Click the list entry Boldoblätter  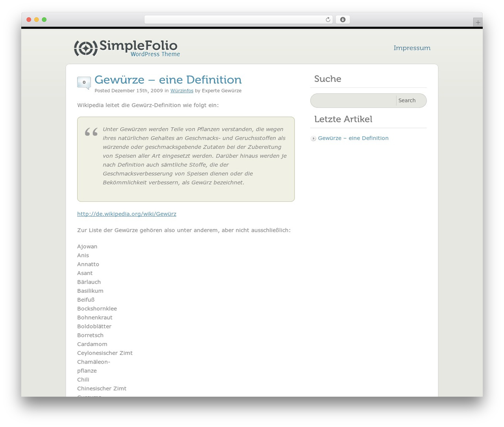point(94,326)
